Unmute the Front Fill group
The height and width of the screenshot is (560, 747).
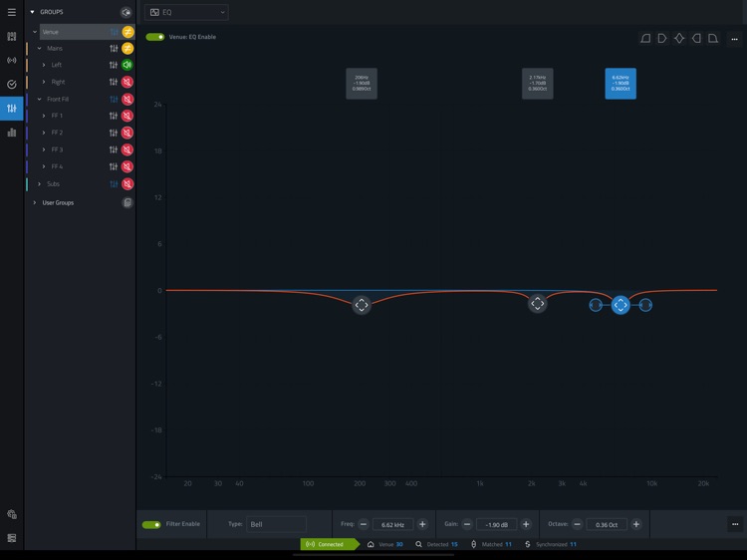pos(127,99)
